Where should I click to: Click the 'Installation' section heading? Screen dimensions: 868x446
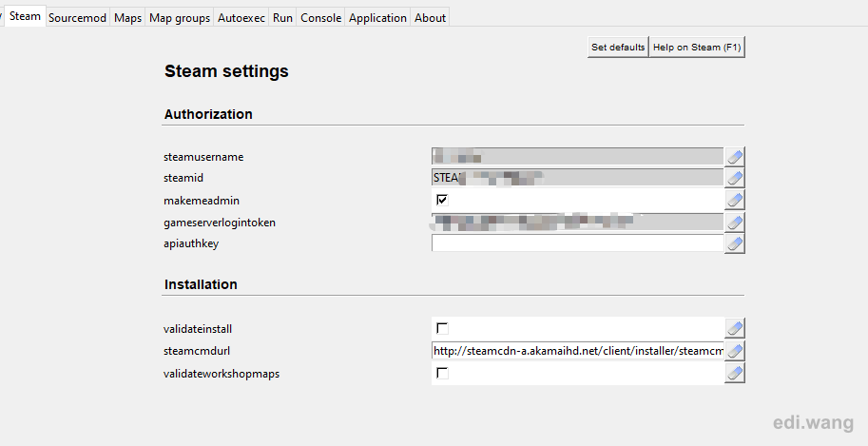pyautogui.click(x=201, y=284)
